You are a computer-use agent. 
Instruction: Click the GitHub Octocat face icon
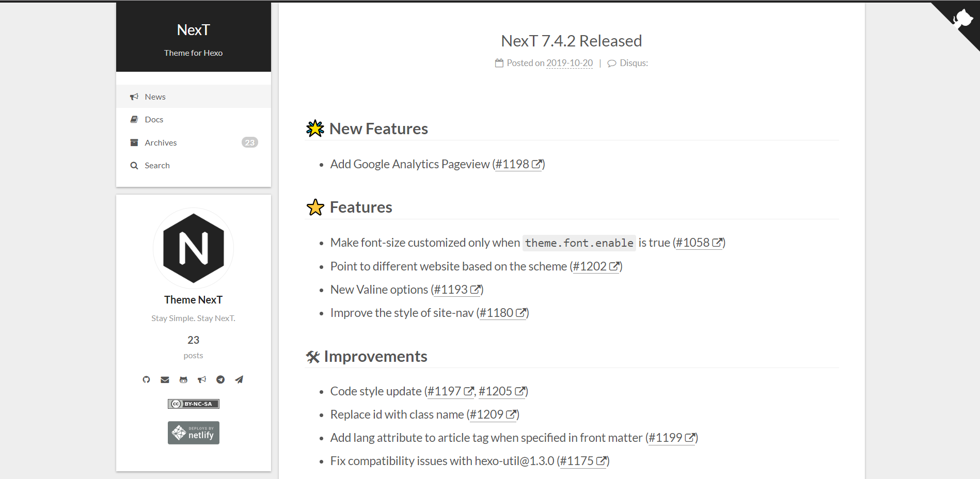pos(183,379)
